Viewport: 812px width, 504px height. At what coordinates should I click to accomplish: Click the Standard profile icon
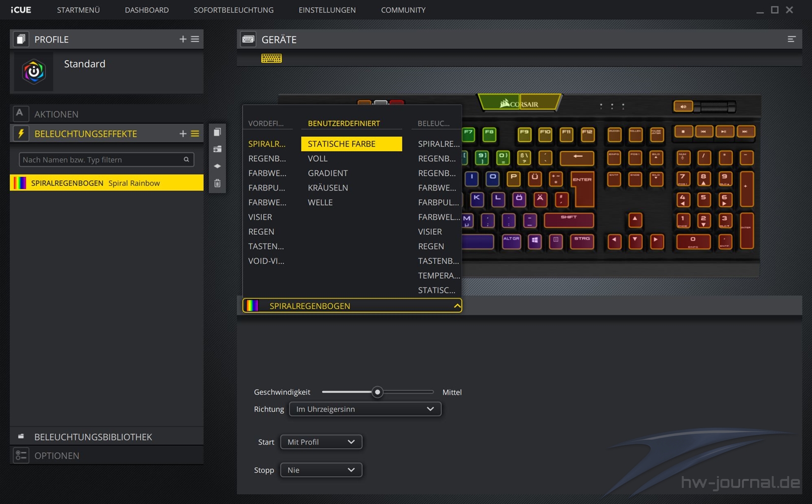(x=33, y=71)
